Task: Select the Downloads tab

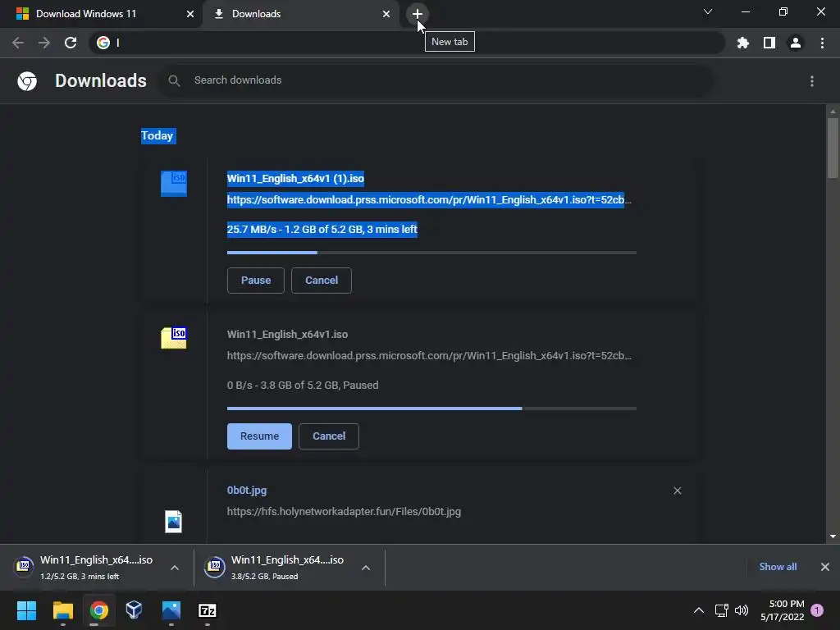Action: point(301,14)
